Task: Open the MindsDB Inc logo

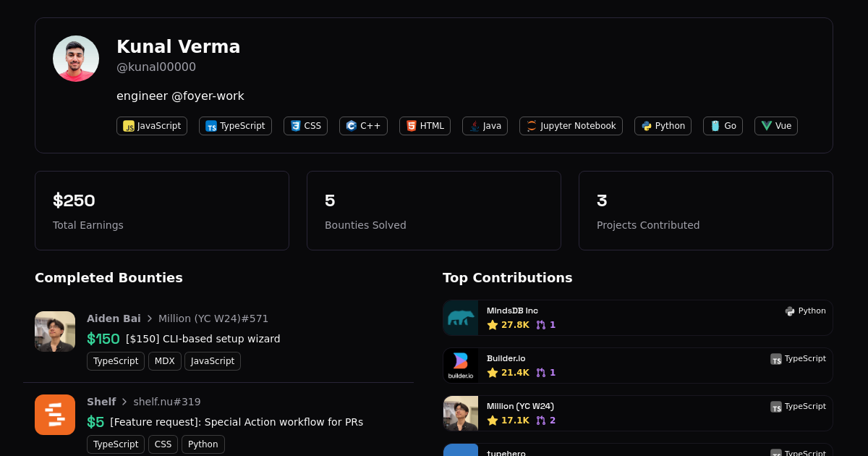Action: pyautogui.click(x=461, y=318)
